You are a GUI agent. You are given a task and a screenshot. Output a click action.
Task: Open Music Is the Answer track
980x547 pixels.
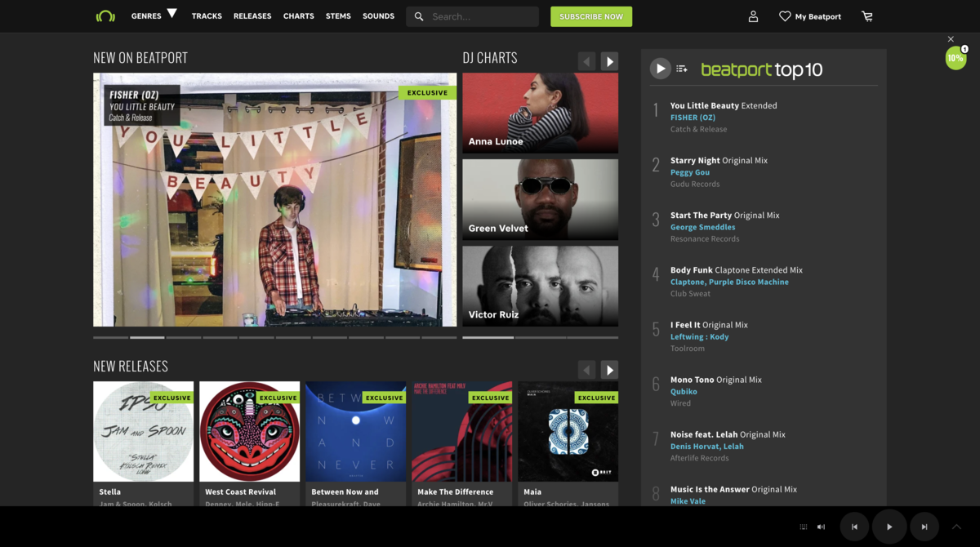[733, 489]
